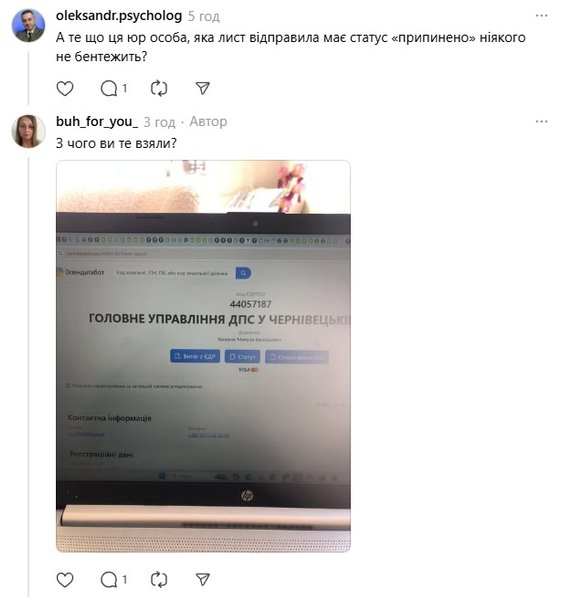Open replies under buh_for_you_ post

click(x=113, y=580)
